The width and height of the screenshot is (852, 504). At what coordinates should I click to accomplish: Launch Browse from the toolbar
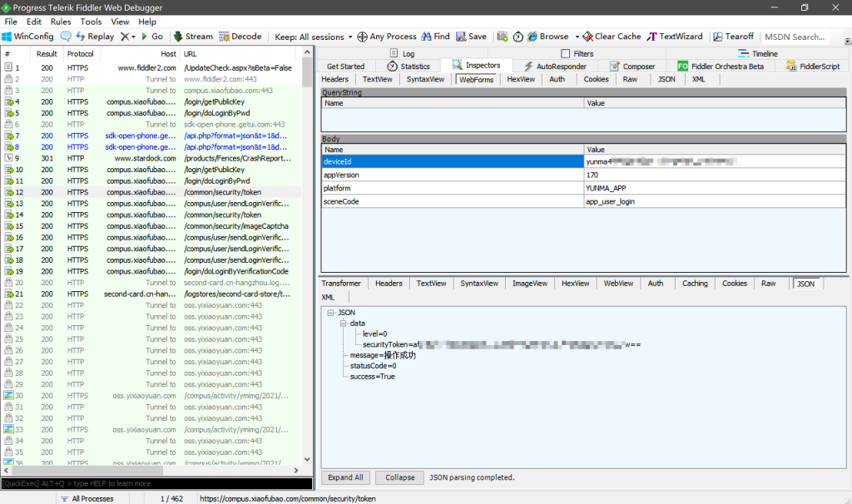pyautogui.click(x=548, y=37)
